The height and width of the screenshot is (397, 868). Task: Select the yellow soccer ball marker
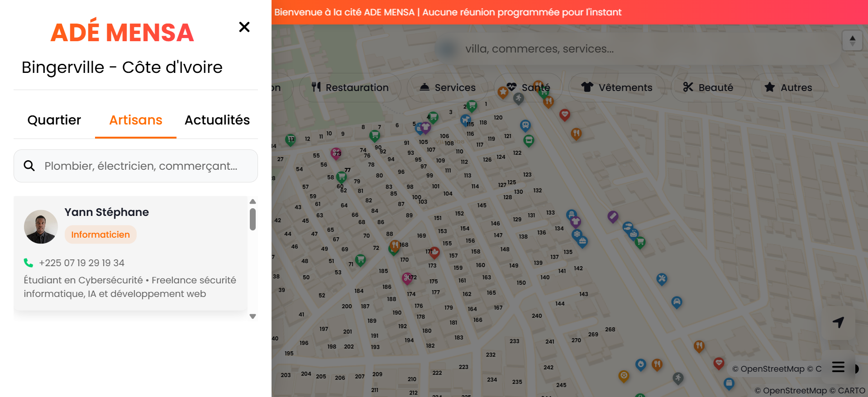coord(624,376)
